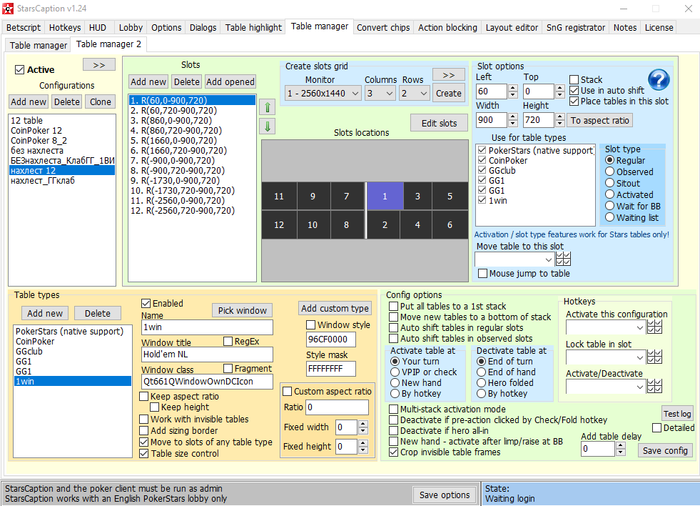Viewport: 700px width, 506px height.
Task: Click modifier grid icon beside Activate/Deactivate hotkey
Action: click(655, 388)
